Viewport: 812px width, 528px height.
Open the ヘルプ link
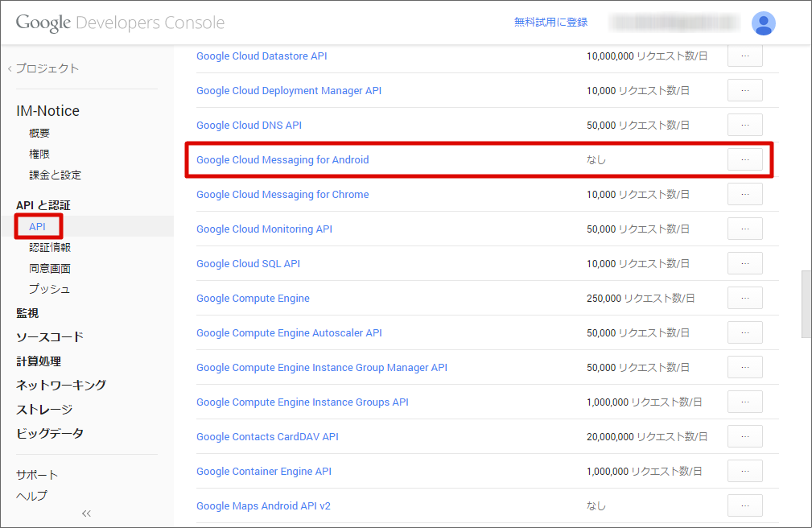(31, 496)
